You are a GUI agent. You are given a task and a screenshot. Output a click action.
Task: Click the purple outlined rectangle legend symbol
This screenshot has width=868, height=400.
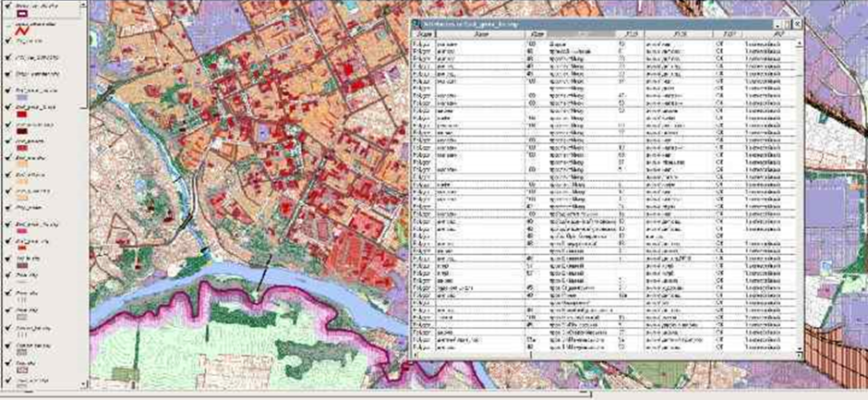[21, 13]
